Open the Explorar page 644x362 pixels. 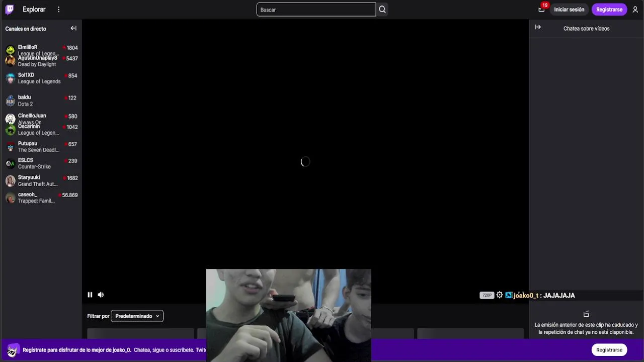[34, 10]
